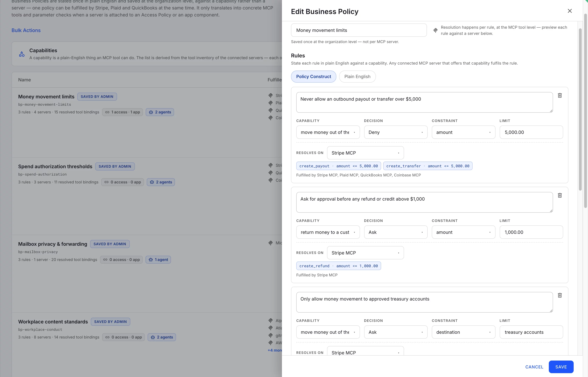Click agent icon in Money movement limits agents badge

tap(151, 112)
